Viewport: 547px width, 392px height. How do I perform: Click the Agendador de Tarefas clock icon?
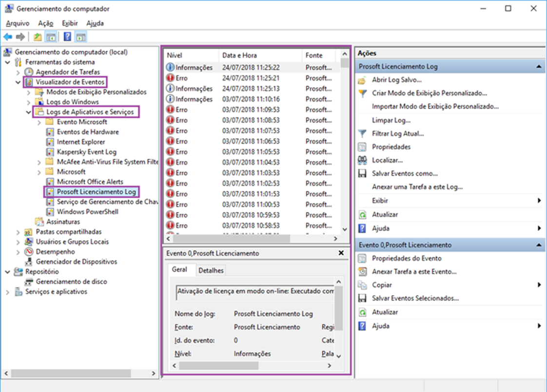pos(29,72)
